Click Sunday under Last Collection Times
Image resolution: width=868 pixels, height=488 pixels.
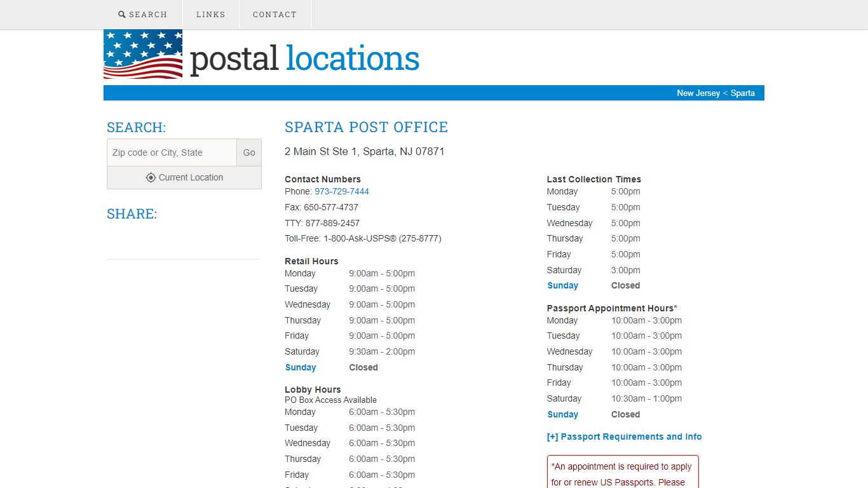point(563,285)
